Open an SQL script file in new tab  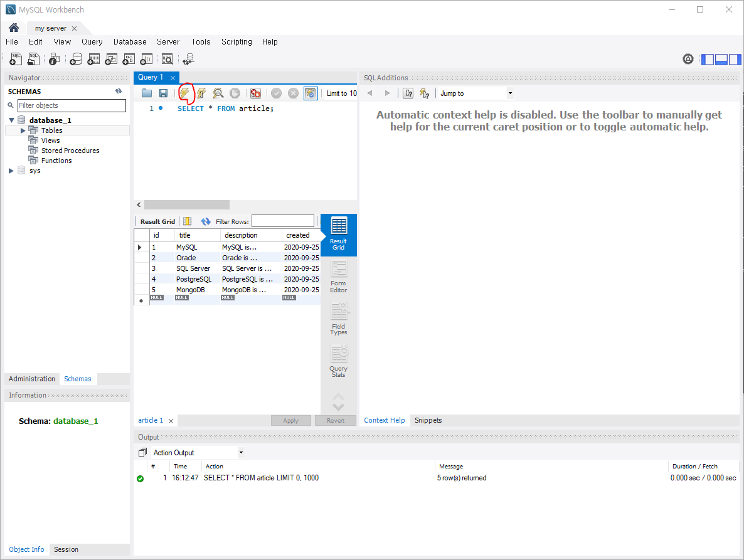[x=33, y=59]
